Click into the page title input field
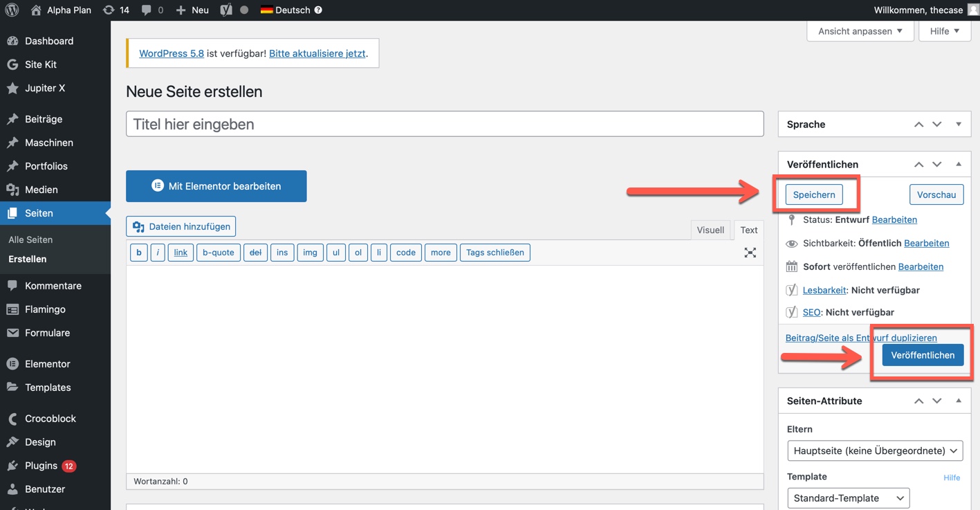 pyautogui.click(x=445, y=125)
